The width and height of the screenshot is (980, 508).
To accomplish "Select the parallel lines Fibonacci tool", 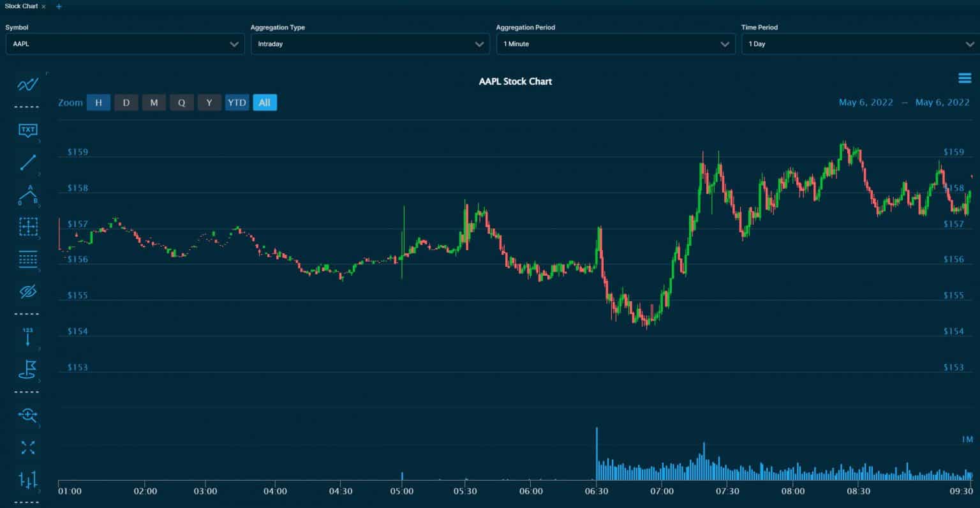I will [x=28, y=259].
